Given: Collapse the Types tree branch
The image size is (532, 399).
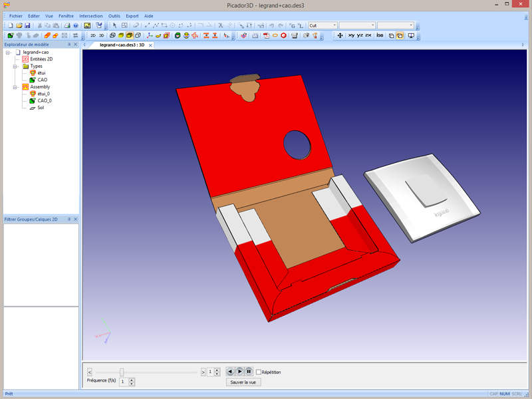Looking at the screenshot, I should (x=15, y=67).
